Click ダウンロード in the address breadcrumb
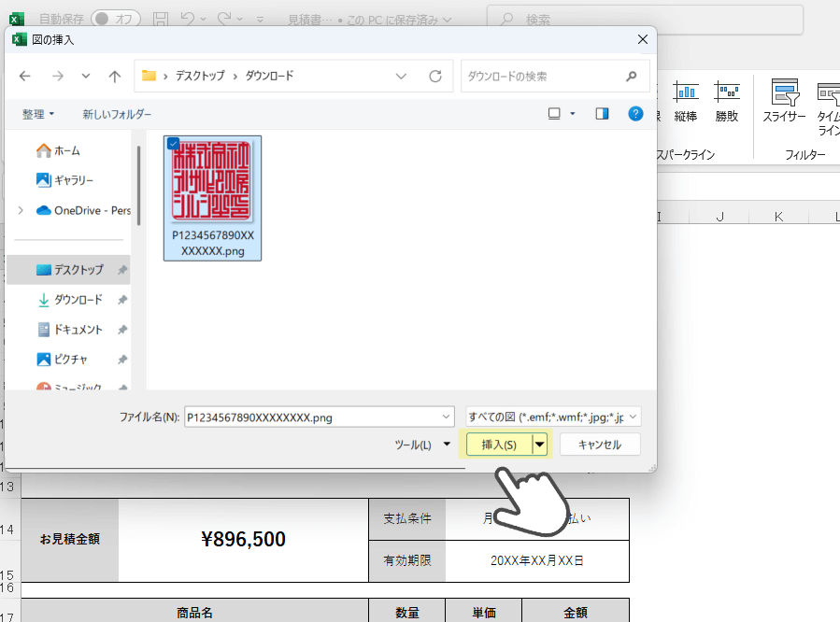Screen dimensions: 840x622 [269, 76]
